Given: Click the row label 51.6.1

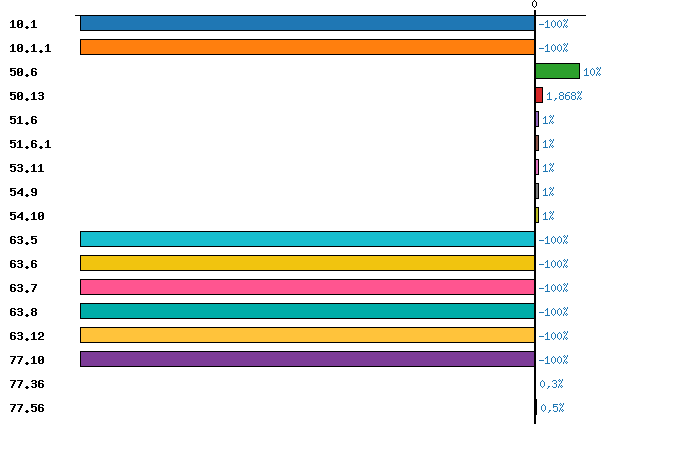Looking at the screenshot, I should (30, 144).
